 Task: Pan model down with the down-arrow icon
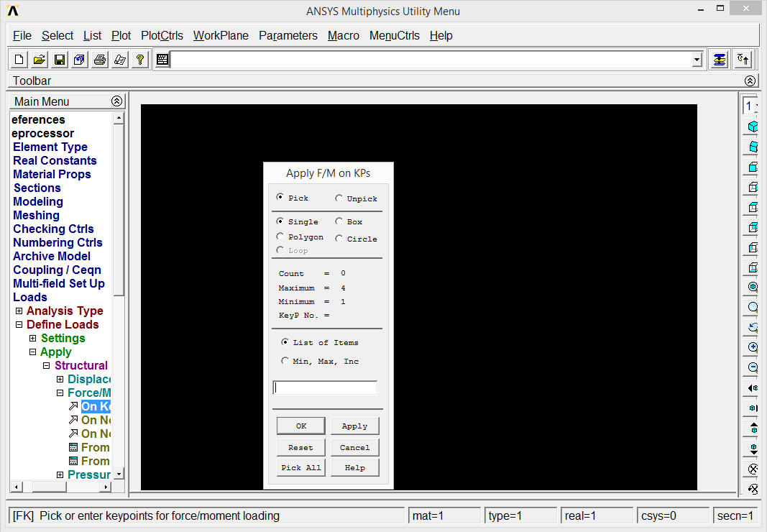point(753,448)
